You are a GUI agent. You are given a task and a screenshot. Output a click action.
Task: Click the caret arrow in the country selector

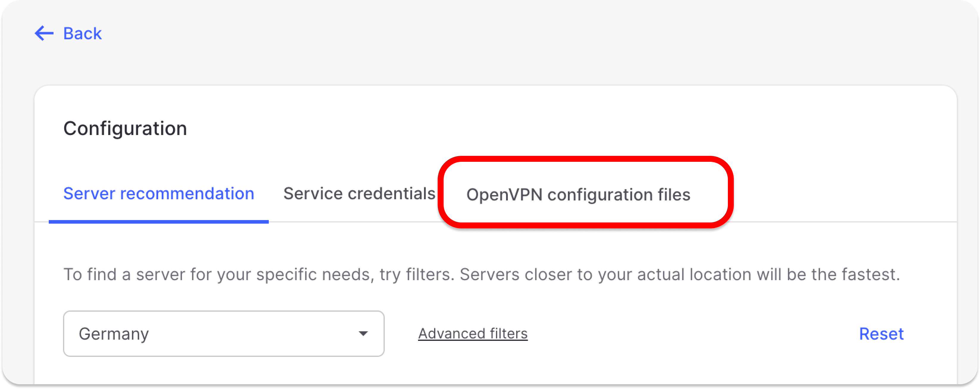click(x=363, y=334)
